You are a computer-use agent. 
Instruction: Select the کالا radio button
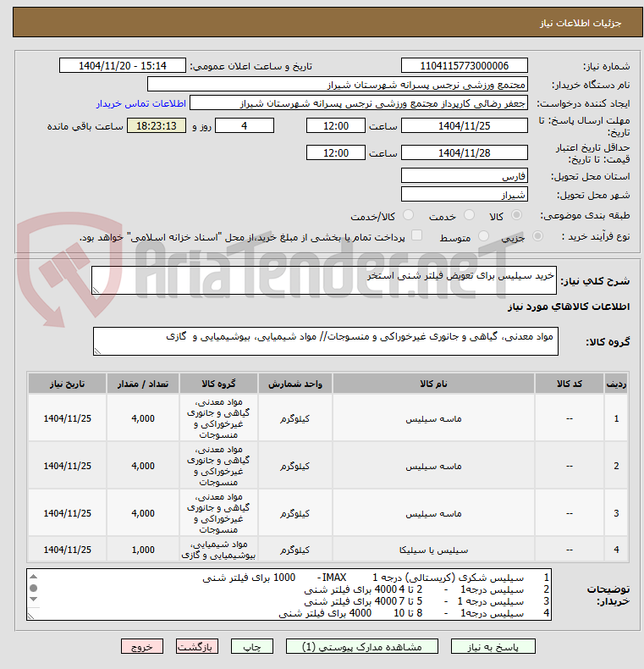(516, 215)
